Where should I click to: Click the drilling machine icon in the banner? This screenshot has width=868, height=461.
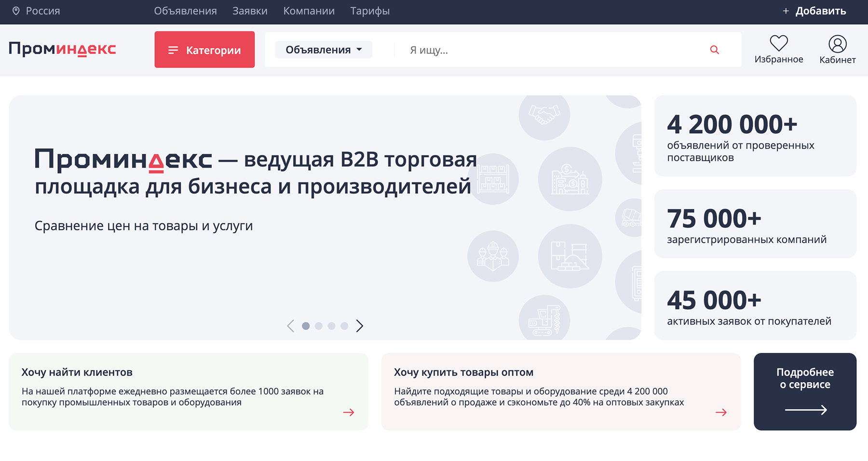click(x=544, y=320)
